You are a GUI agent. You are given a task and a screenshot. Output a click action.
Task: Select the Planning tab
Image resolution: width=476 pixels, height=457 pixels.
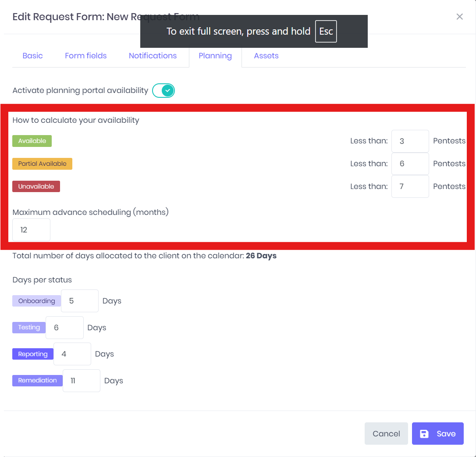215,56
